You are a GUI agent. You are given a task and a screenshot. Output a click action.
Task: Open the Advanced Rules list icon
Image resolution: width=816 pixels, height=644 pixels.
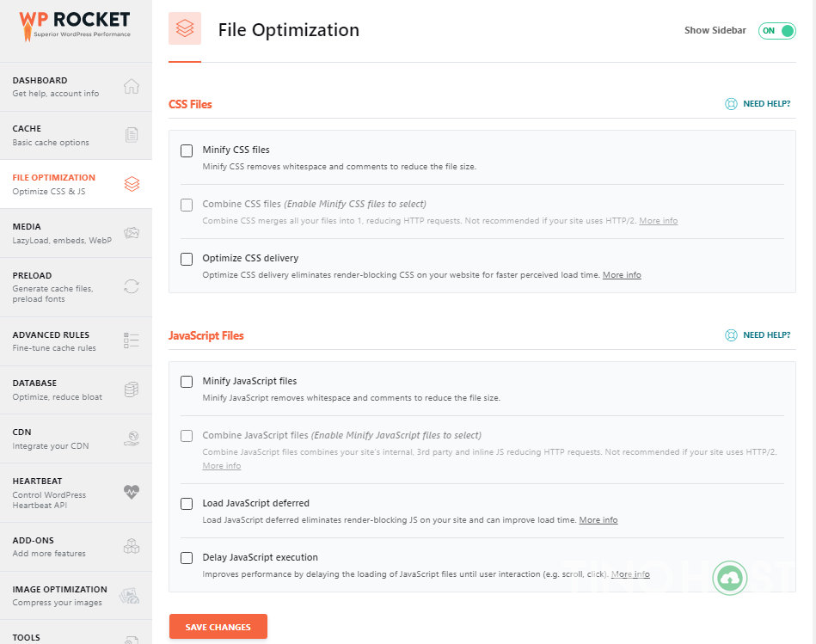click(x=132, y=340)
